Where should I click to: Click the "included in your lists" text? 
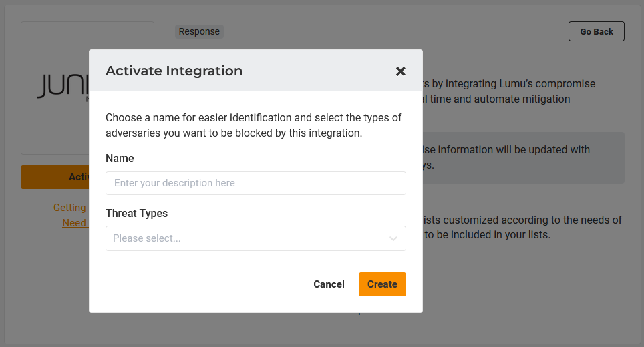coord(488,235)
